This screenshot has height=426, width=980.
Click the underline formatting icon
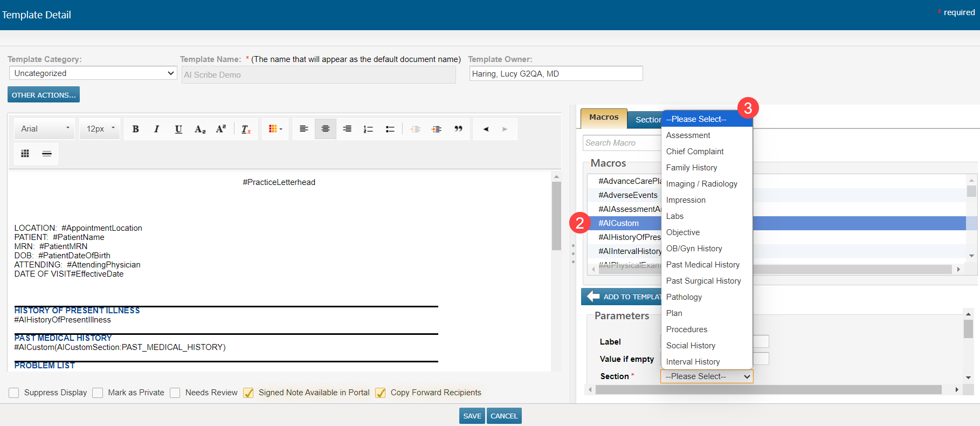point(178,129)
